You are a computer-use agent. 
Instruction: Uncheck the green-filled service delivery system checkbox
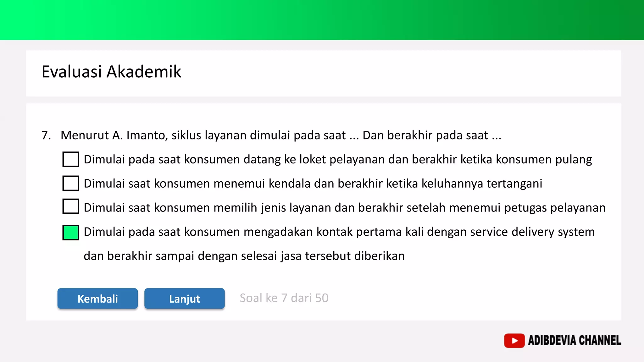pyautogui.click(x=71, y=233)
